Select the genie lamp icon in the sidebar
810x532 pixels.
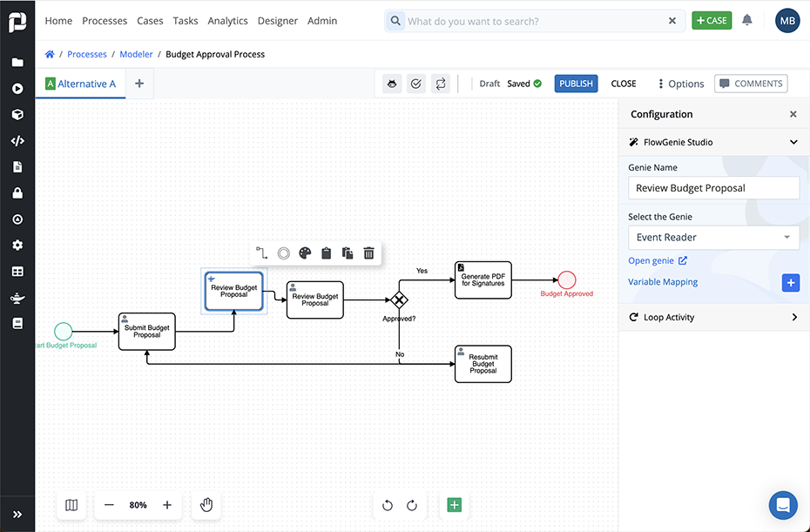click(x=17, y=297)
